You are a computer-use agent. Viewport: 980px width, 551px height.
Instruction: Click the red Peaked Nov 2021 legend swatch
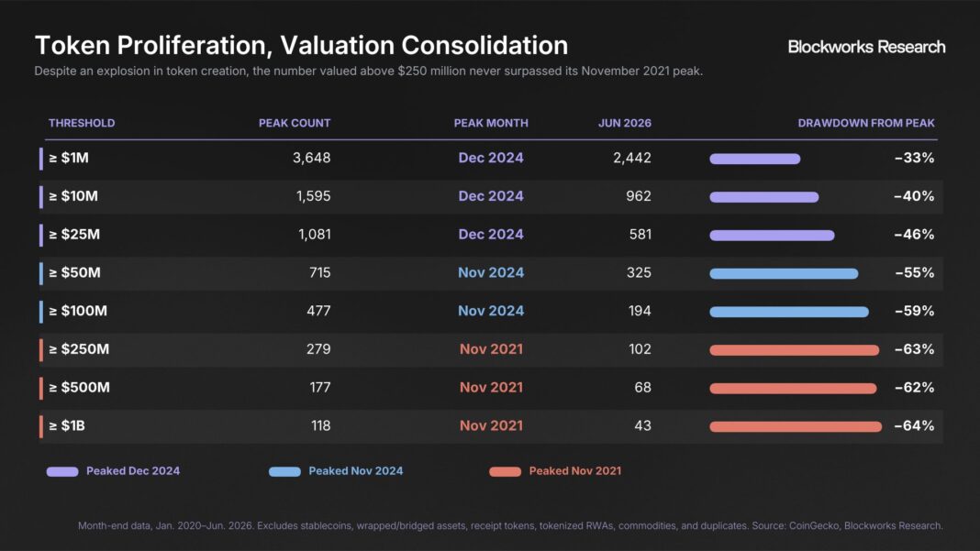505,471
